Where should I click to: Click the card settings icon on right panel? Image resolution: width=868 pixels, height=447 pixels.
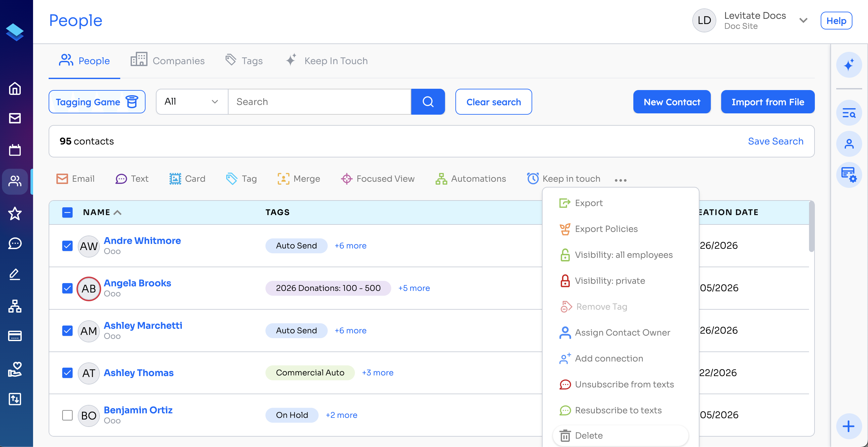click(x=849, y=175)
